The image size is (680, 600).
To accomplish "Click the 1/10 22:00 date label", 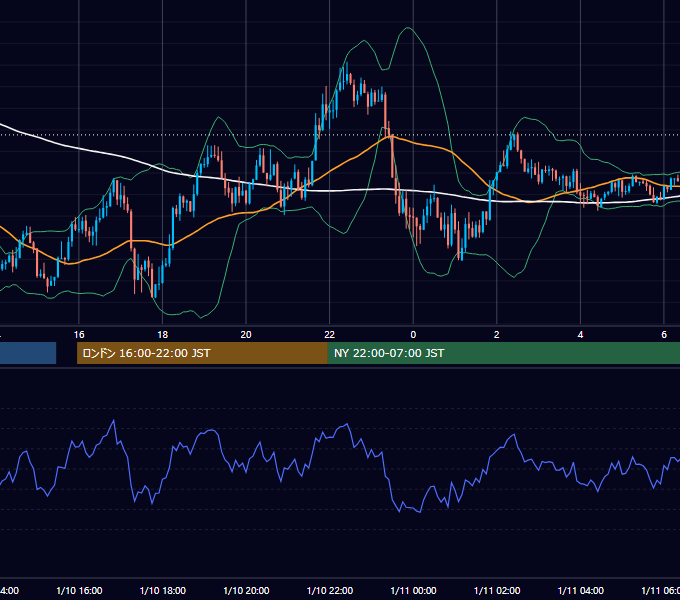I will pos(330,591).
